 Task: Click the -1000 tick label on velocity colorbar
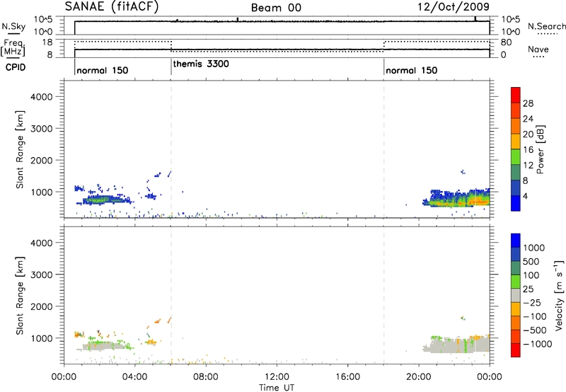537,344
